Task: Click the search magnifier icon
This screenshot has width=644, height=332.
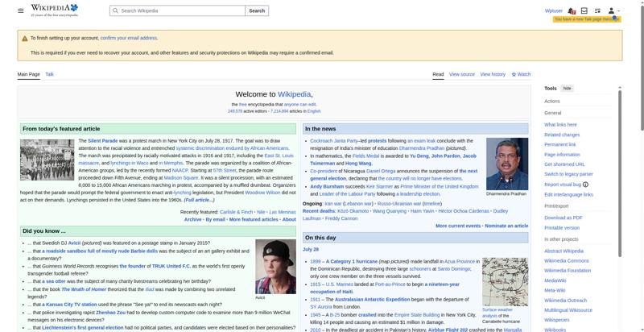Action: (115, 10)
